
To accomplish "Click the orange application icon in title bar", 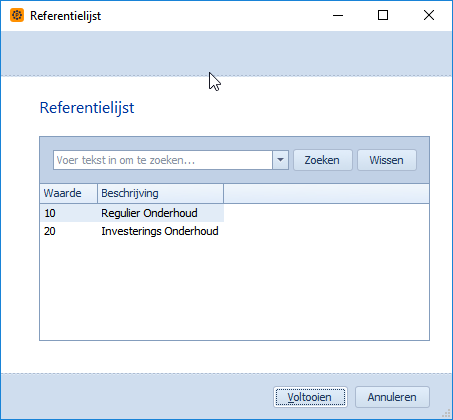I will [x=17, y=15].
